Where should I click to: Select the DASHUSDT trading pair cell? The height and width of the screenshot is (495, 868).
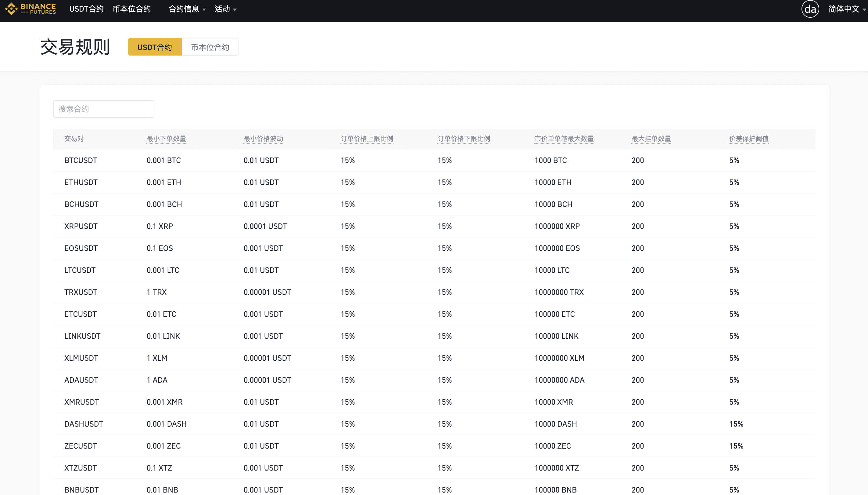(x=84, y=424)
